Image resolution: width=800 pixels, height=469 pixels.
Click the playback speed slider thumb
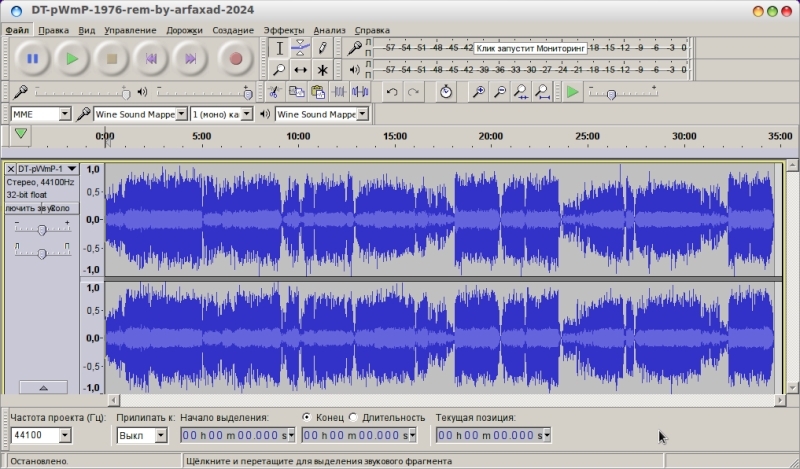611,94
